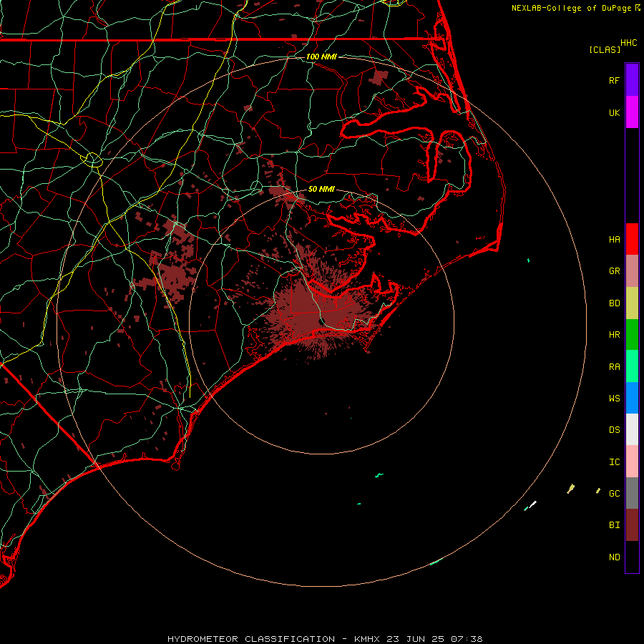Click the UK magenta legend swatch
This screenshot has width=644, height=644.
coord(632,112)
